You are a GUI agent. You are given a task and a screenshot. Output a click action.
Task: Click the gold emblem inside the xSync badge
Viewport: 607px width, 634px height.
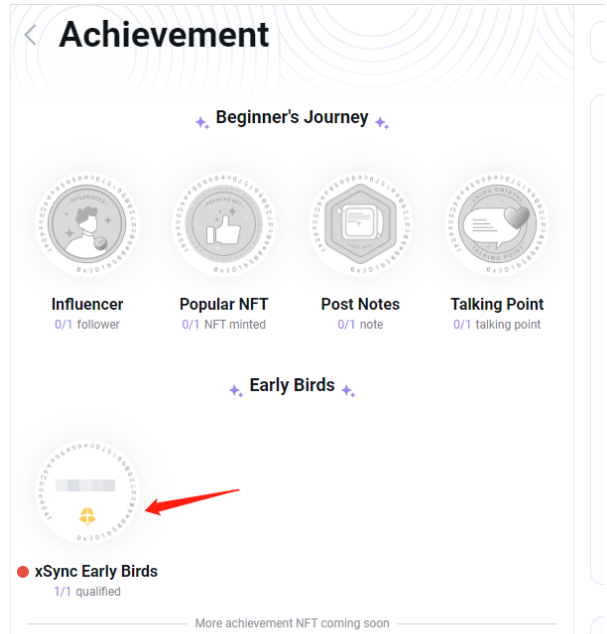coord(88,516)
